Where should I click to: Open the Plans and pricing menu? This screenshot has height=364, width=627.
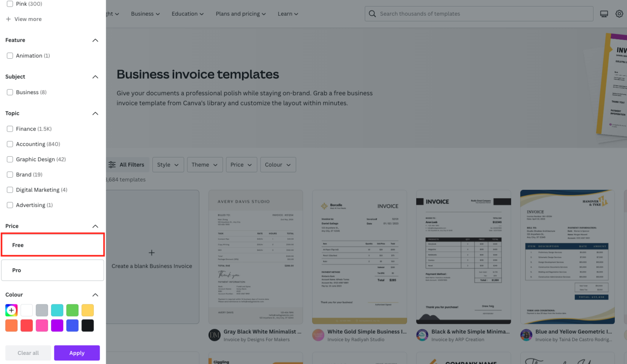[241, 14]
